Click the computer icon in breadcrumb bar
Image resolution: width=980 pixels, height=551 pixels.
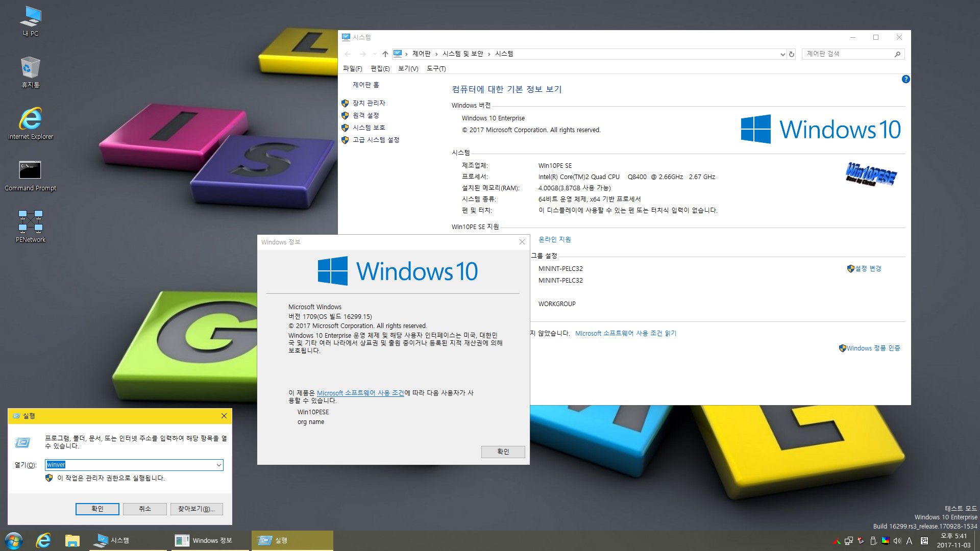398,54
